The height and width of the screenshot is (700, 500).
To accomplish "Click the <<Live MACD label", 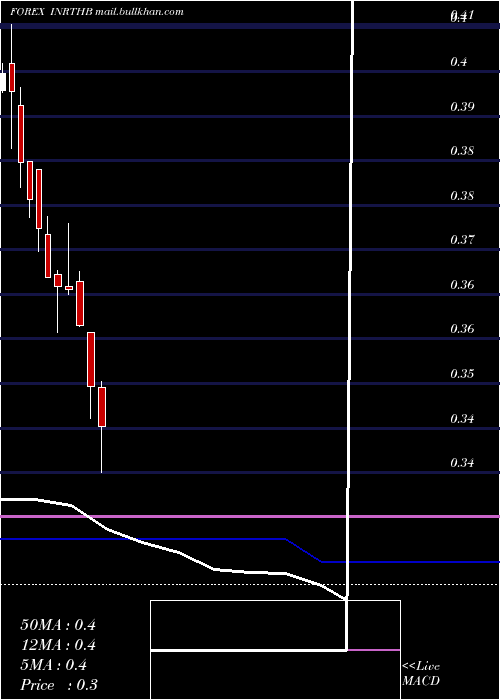I will coord(421,673).
